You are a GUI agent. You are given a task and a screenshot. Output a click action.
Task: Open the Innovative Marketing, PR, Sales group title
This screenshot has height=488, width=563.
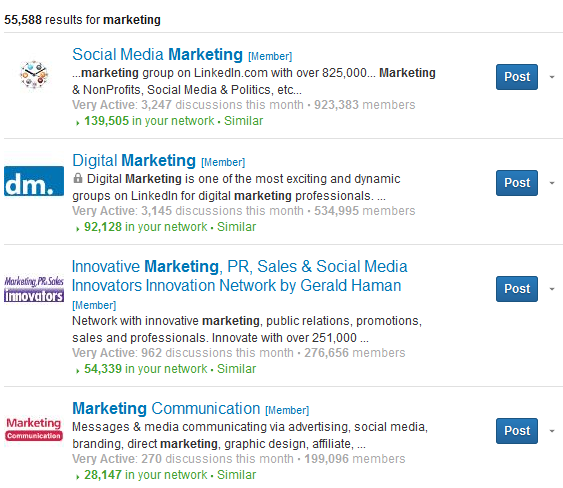click(x=239, y=276)
